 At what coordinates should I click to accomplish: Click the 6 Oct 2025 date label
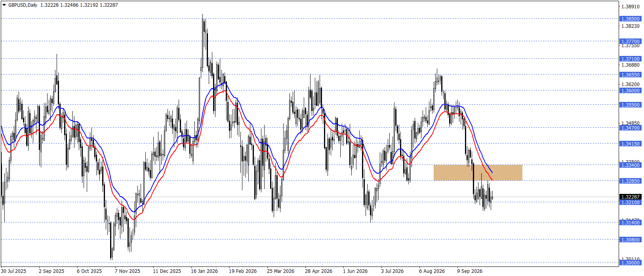(90, 271)
